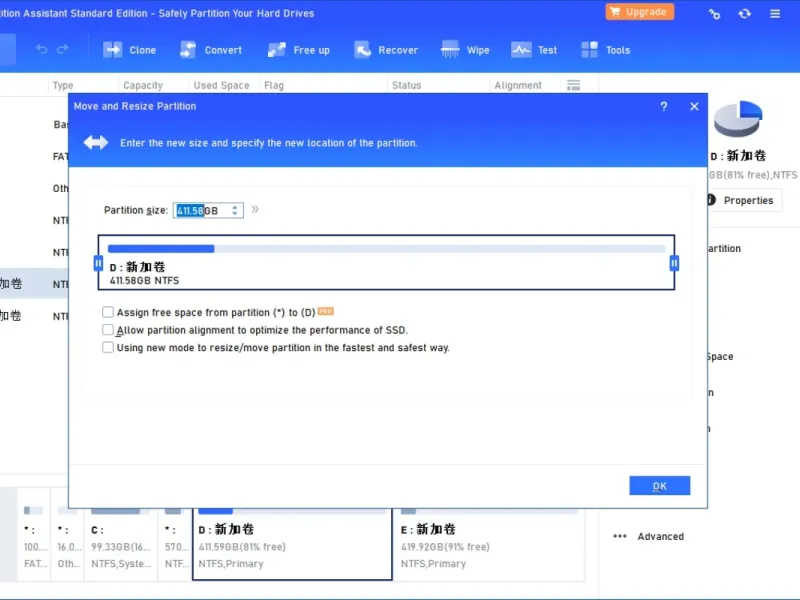Open the Clone tool in toolbar
Image resolution: width=800 pixels, height=600 pixels.
click(x=130, y=50)
